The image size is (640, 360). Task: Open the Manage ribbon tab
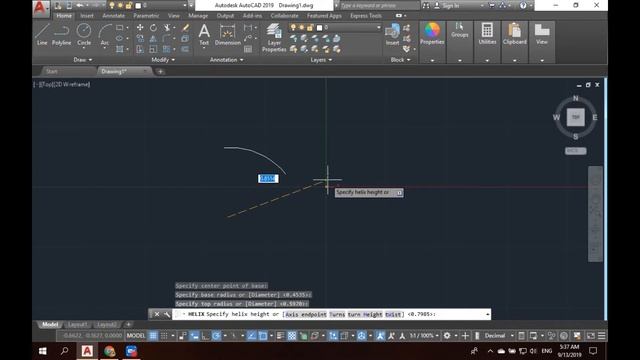[x=198, y=16]
